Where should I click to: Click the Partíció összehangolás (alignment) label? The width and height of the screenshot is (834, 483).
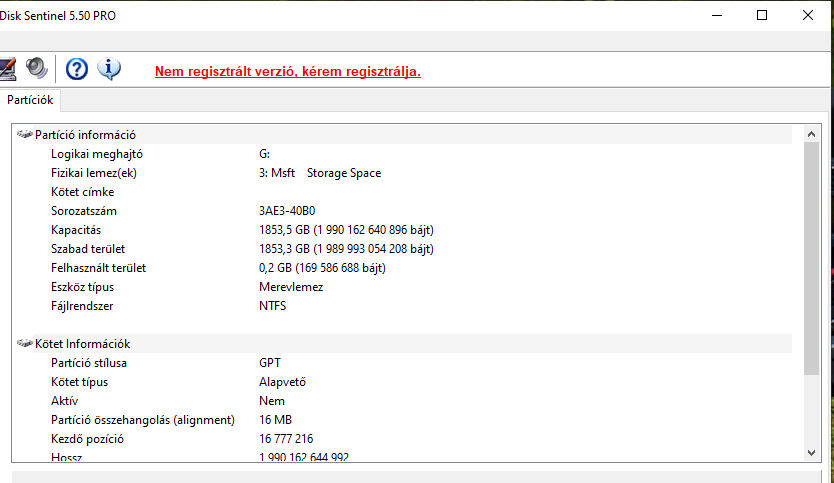tap(143, 420)
